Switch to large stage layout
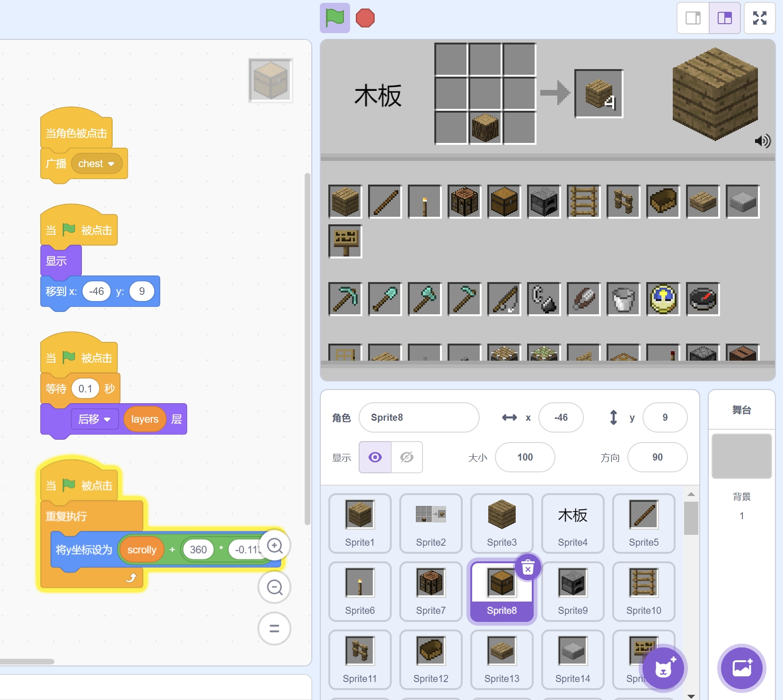 click(724, 18)
